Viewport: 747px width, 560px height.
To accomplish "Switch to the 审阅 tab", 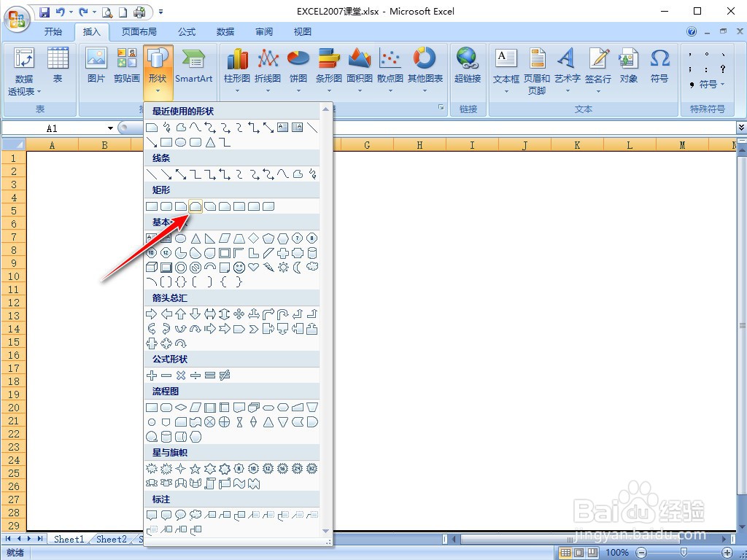I will point(264,31).
